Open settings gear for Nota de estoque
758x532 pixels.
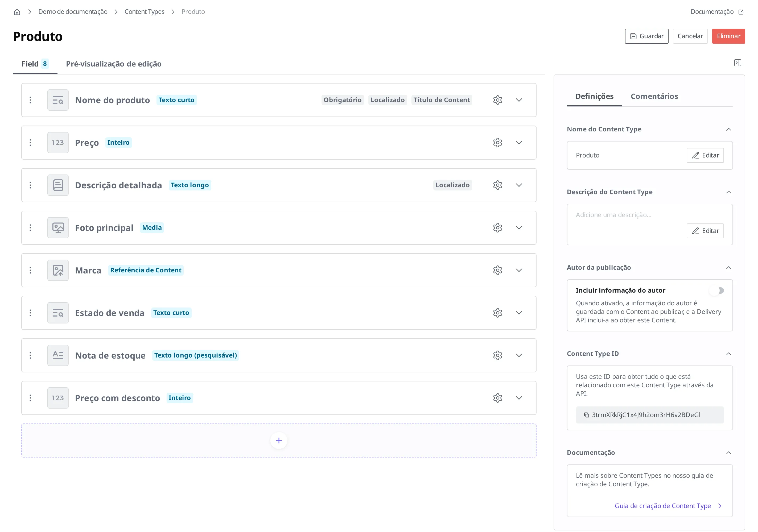(x=497, y=355)
